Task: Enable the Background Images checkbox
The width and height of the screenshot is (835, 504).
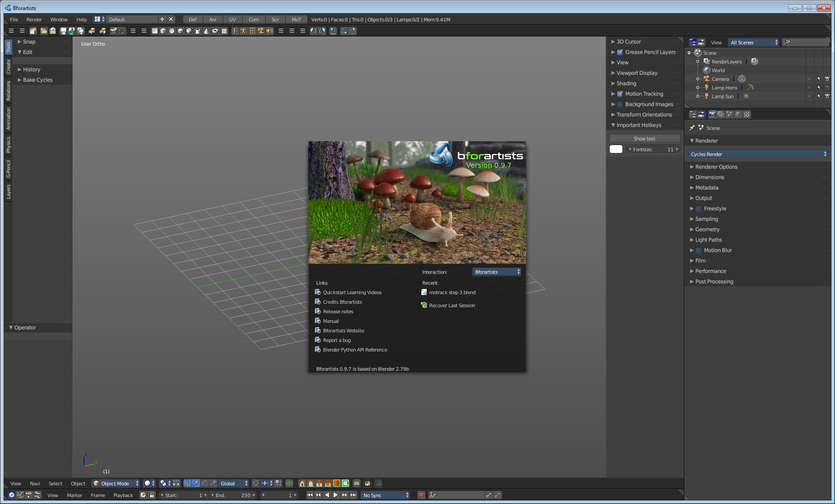Action: (620, 104)
